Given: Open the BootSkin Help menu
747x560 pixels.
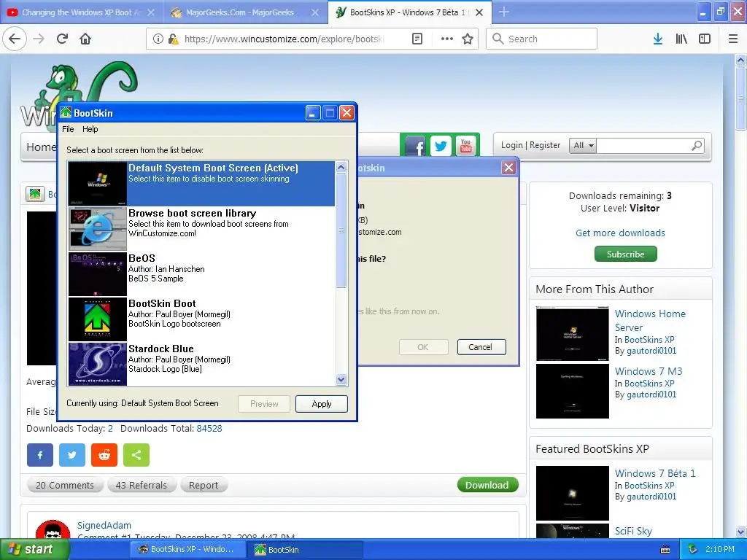Looking at the screenshot, I should coord(90,129).
